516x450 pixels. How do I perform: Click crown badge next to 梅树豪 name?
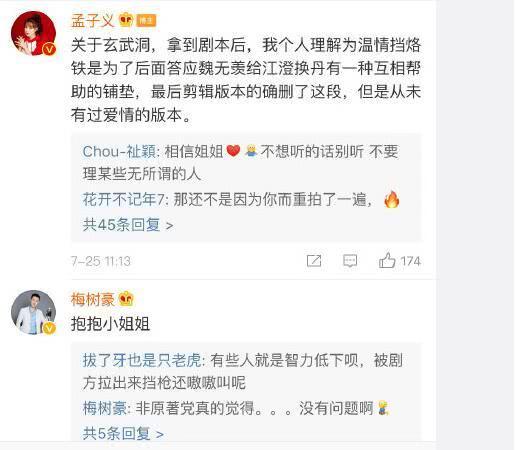coord(126,299)
